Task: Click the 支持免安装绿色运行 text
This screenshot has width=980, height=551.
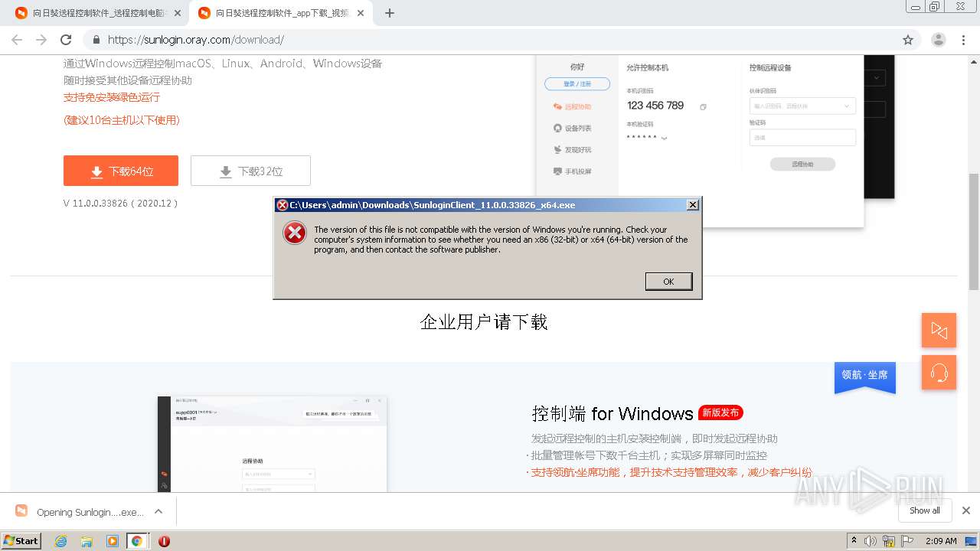Action: click(112, 97)
